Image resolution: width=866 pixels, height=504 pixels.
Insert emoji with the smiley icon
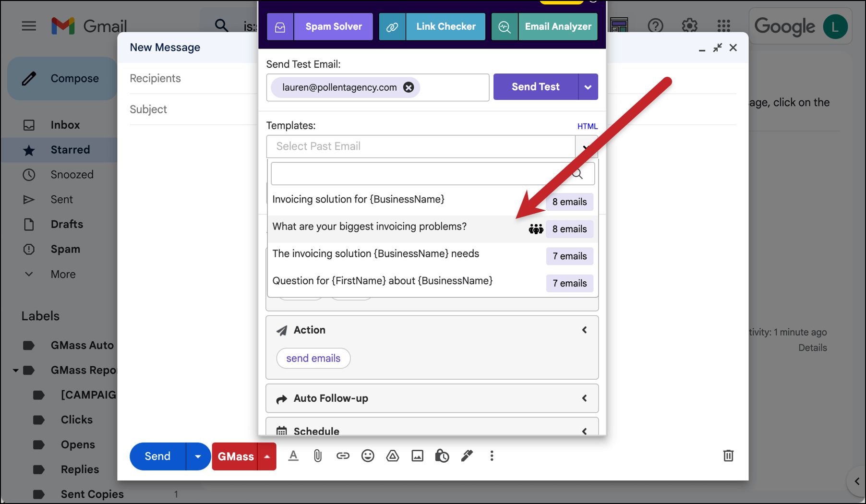click(x=368, y=456)
